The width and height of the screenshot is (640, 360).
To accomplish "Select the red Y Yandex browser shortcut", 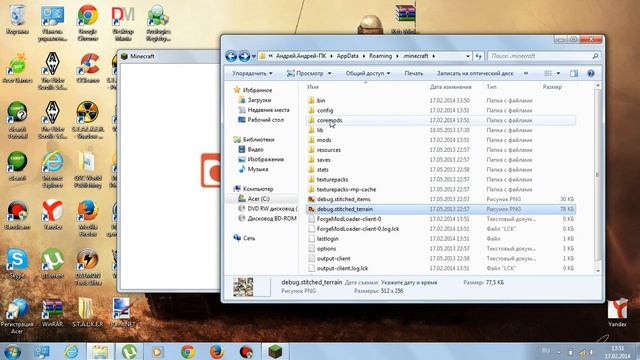I will (53, 215).
